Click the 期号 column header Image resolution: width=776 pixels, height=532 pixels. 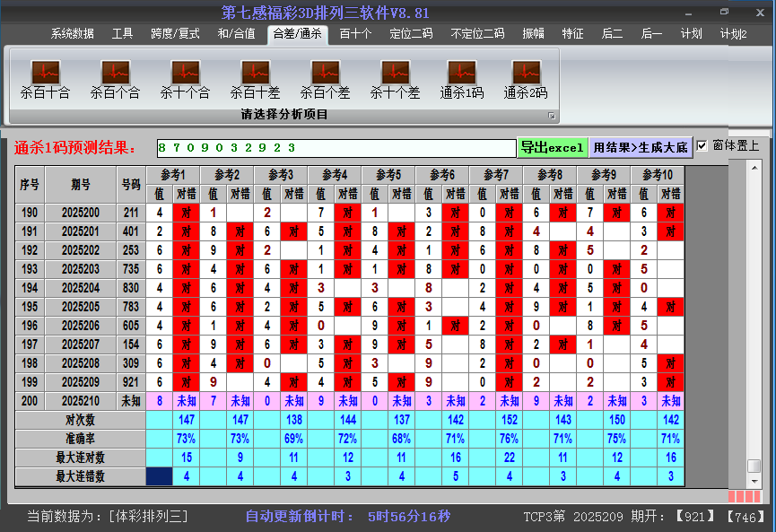click(x=81, y=185)
